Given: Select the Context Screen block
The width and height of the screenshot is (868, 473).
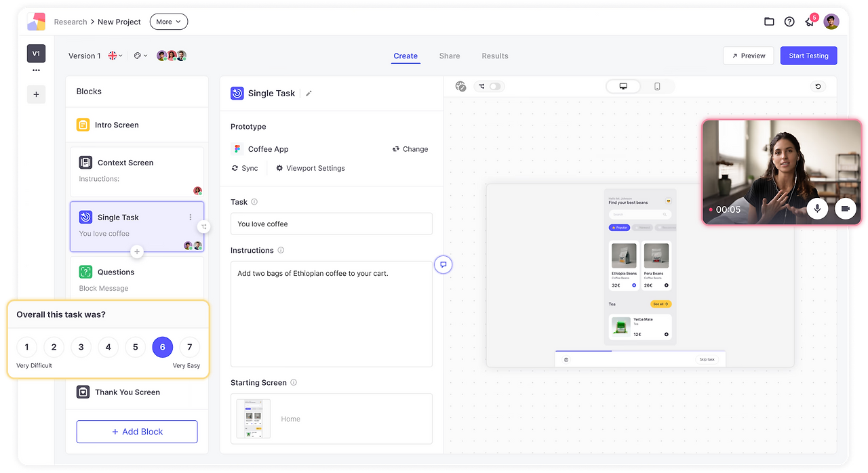Looking at the screenshot, I should (137, 171).
